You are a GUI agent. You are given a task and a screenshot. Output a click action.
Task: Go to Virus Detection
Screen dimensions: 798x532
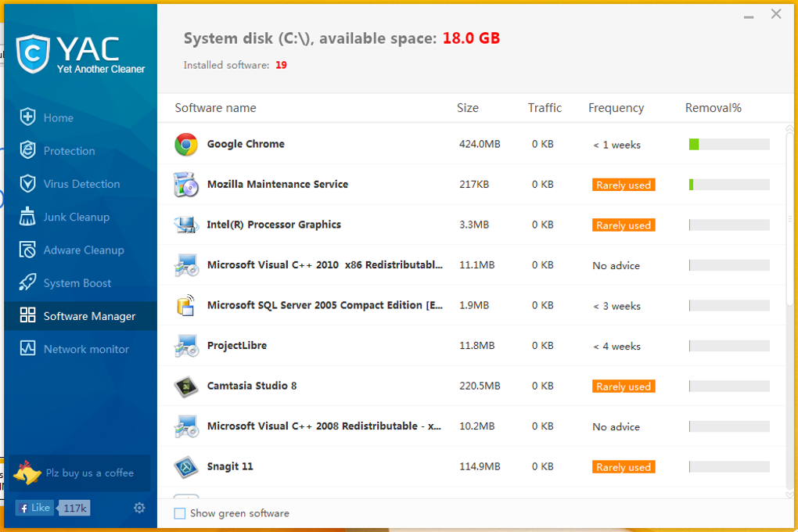click(x=81, y=184)
